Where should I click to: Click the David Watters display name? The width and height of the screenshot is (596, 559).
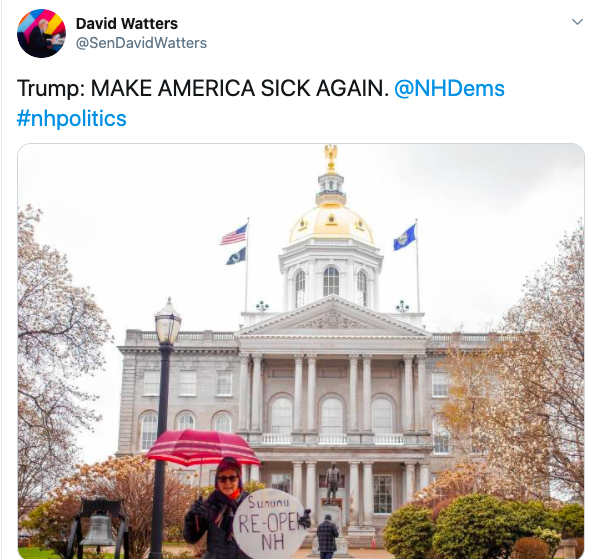coord(127,24)
